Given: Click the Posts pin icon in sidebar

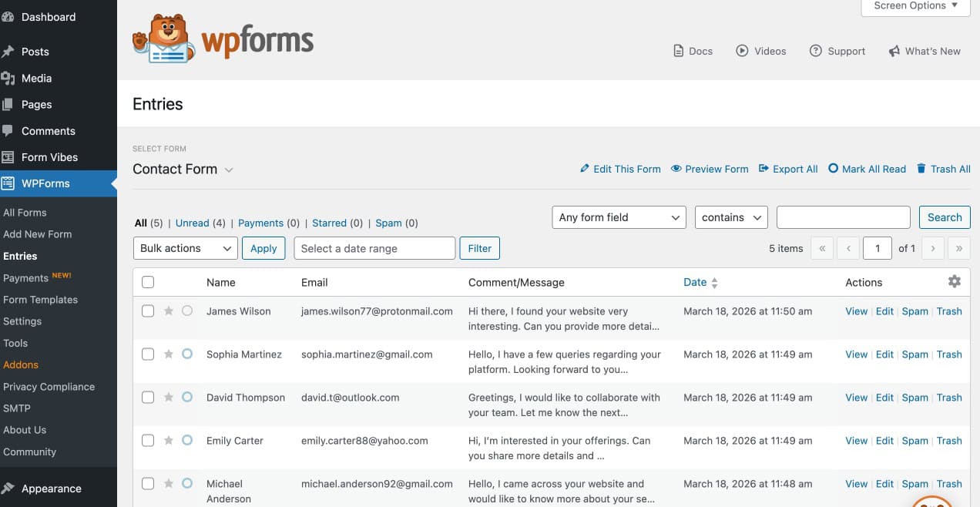Looking at the screenshot, I should (x=8, y=52).
